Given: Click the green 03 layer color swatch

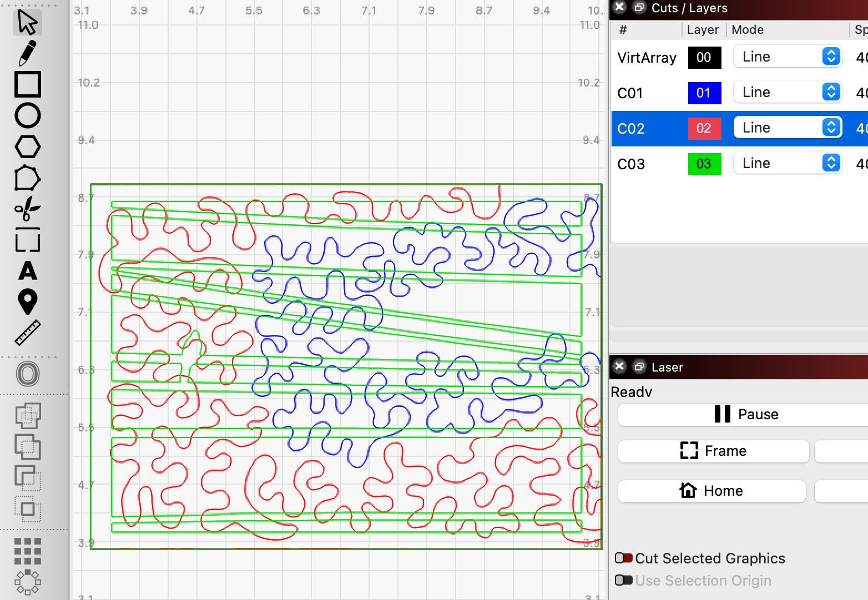Looking at the screenshot, I should coord(704,164).
